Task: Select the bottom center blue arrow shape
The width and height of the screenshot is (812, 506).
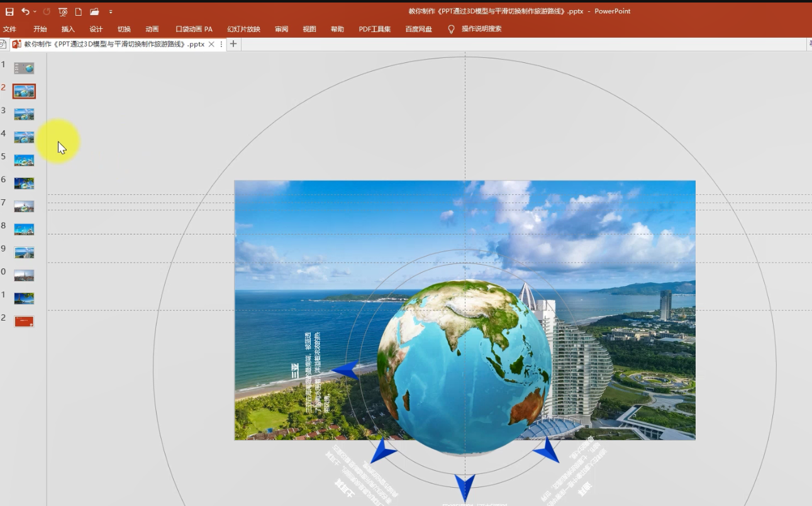Action: click(464, 488)
